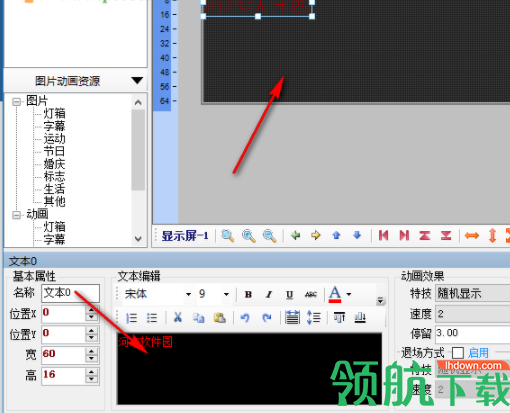Screen dimensions: 510x413
Task: Click resource tree scrollbar up arrow
Action: 138,102
